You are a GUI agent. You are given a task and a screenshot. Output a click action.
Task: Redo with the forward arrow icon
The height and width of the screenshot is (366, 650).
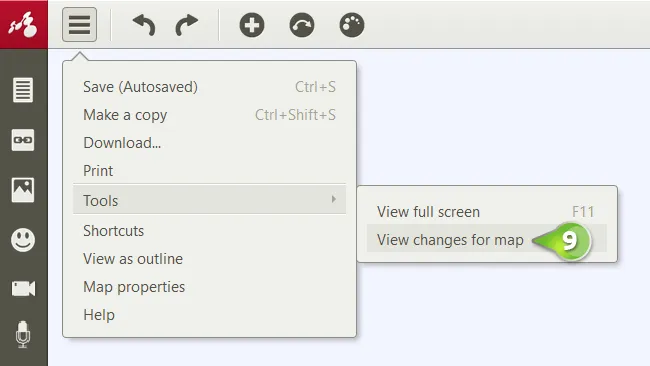tap(187, 25)
